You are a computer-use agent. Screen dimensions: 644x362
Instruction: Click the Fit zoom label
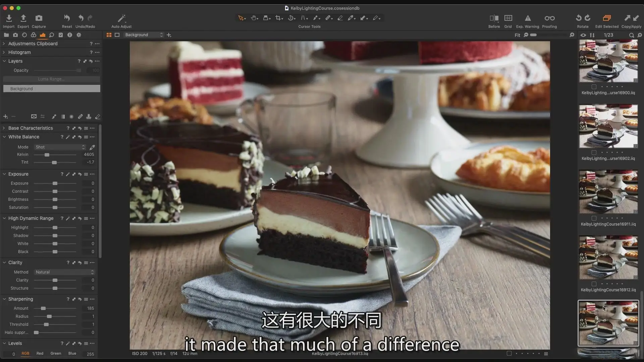(517, 35)
